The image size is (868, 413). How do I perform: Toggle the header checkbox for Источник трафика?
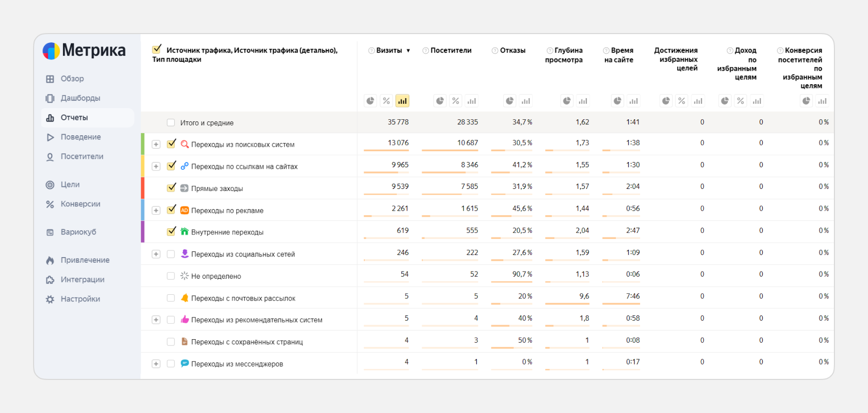(157, 50)
